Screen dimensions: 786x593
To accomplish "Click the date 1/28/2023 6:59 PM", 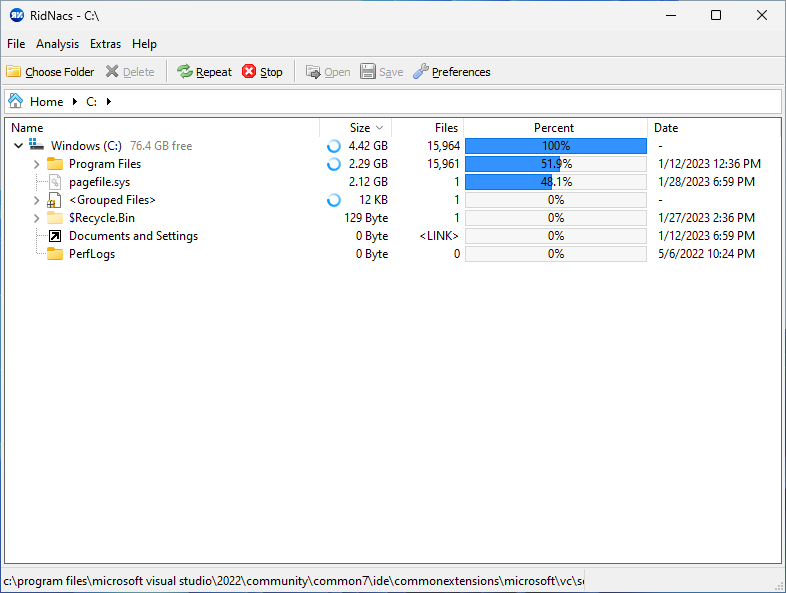I will point(706,182).
